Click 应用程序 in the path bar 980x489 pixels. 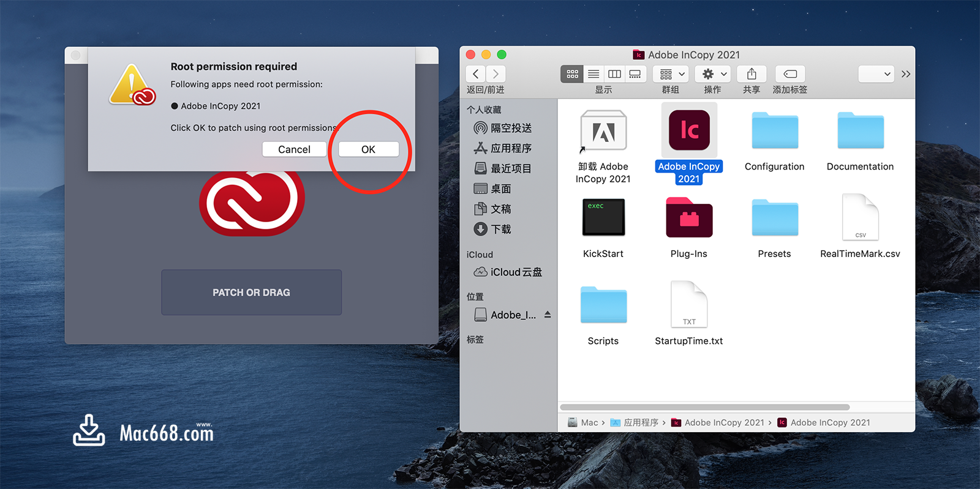pos(635,422)
